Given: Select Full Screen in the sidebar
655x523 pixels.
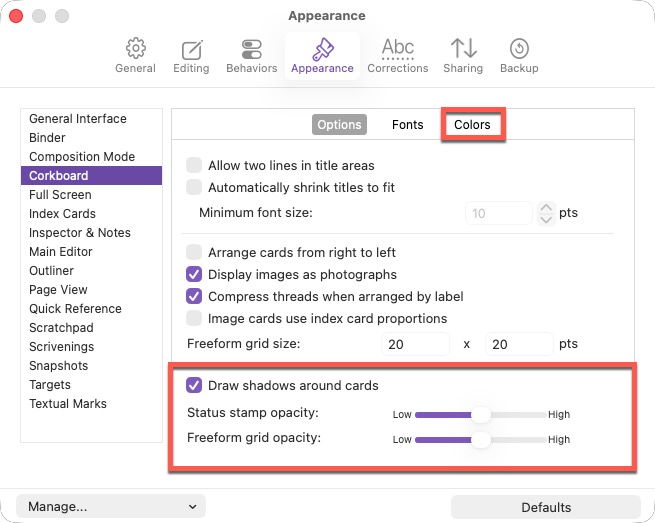Looking at the screenshot, I should tap(91, 195).
